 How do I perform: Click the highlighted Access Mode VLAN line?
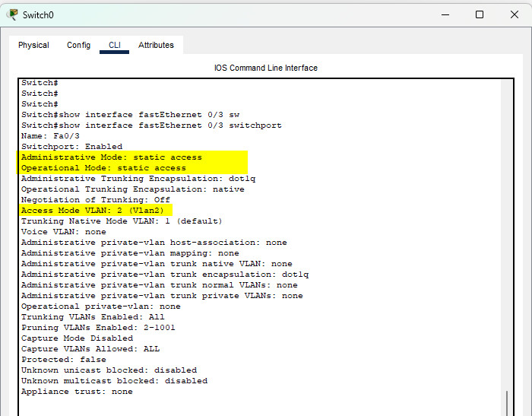(96, 211)
